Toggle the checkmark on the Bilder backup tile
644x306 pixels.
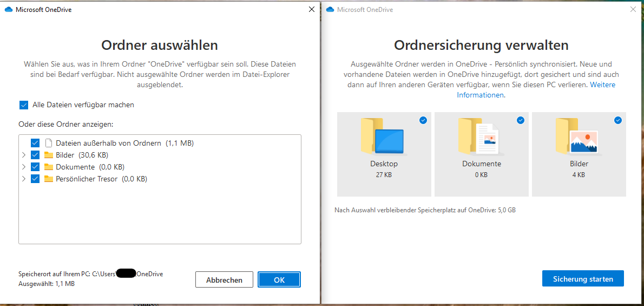618,120
